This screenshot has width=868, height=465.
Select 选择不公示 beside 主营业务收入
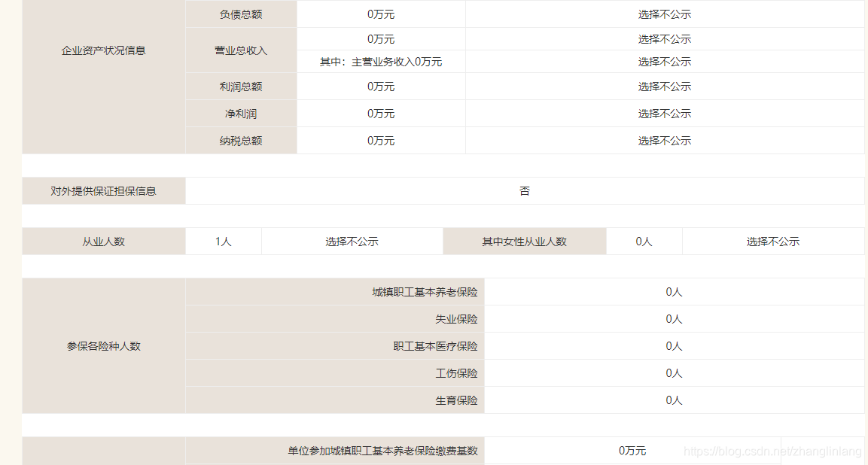(665, 62)
